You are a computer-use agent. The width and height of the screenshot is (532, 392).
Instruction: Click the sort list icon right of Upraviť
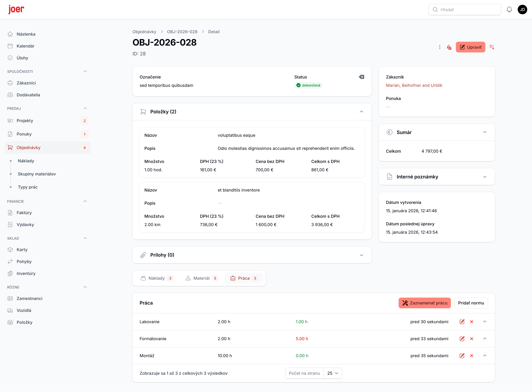492,47
